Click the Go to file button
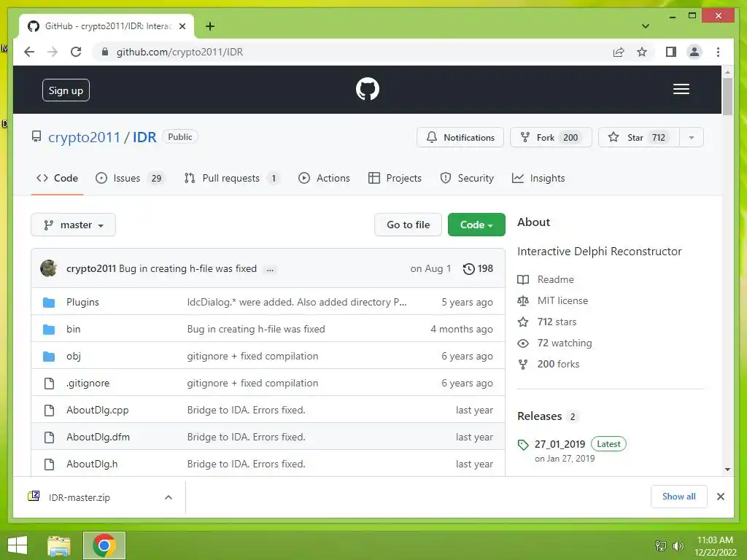The height and width of the screenshot is (560, 747). coord(409,225)
